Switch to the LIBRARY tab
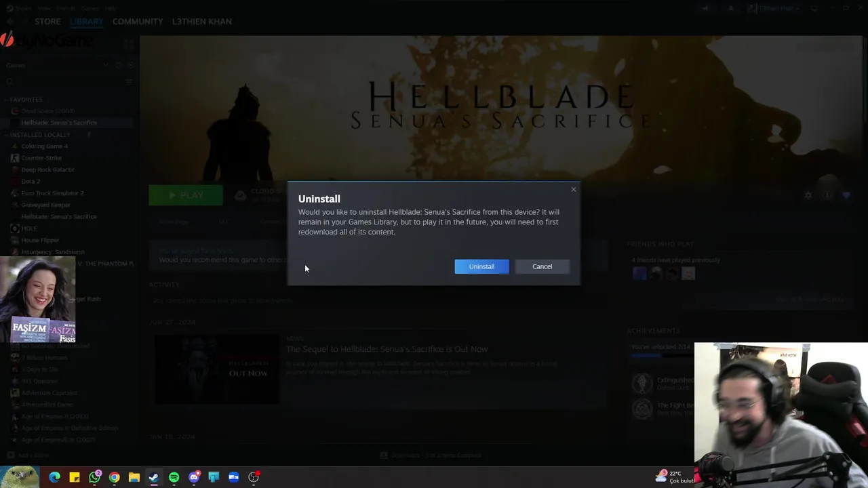 point(87,21)
